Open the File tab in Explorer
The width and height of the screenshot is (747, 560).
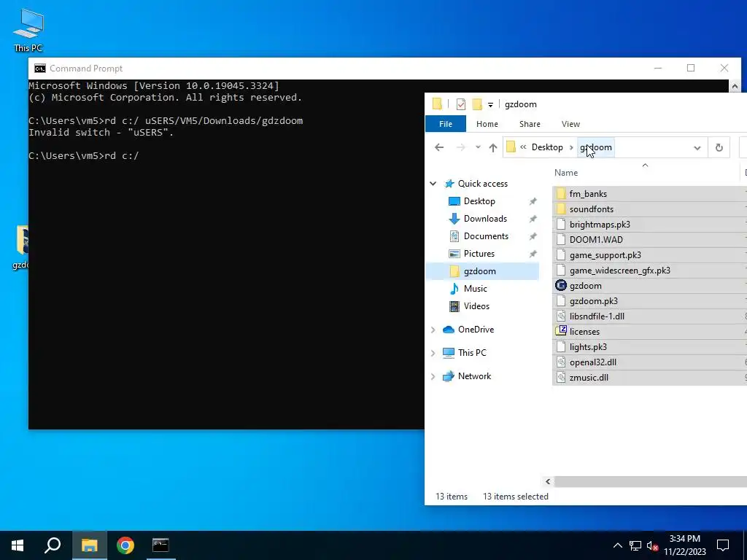click(x=446, y=124)
